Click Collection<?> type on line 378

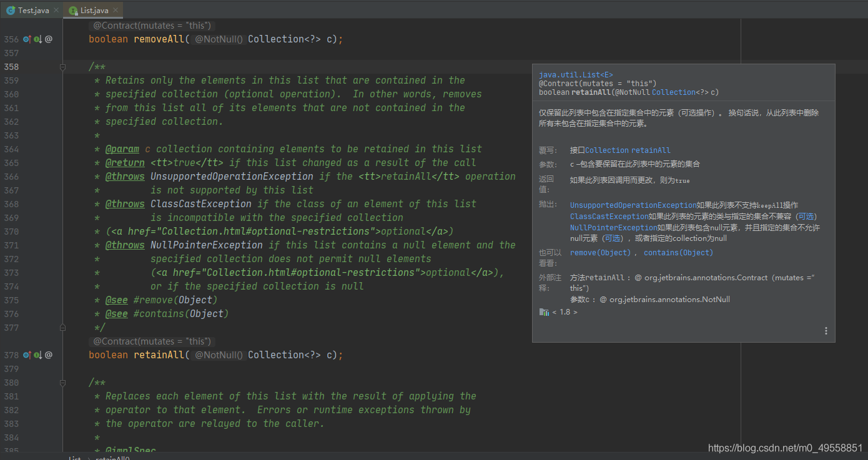point(284,355)
